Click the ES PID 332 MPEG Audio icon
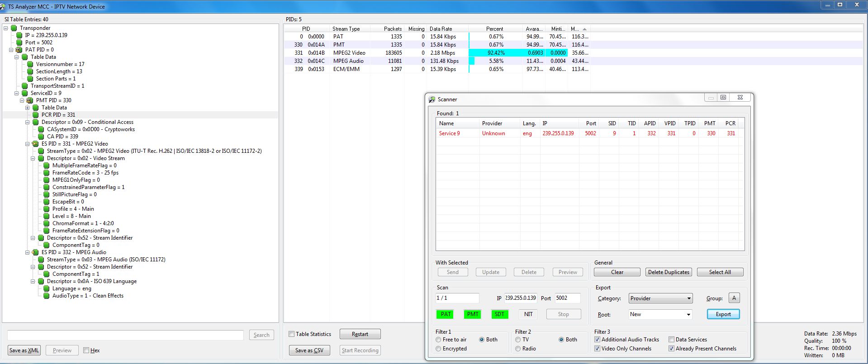Image resolution: width=868 pixels, height=364 pixels. click(x=35, y=252)
